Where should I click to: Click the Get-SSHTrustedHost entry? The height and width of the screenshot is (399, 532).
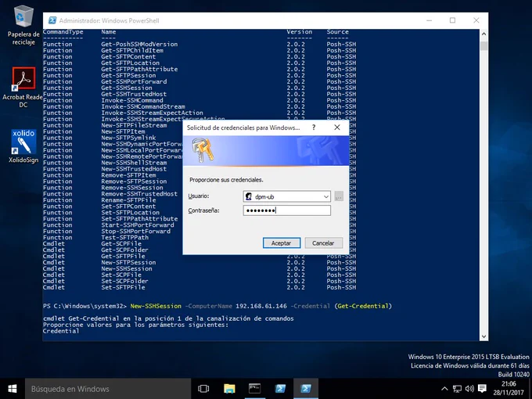pos(134,94)
